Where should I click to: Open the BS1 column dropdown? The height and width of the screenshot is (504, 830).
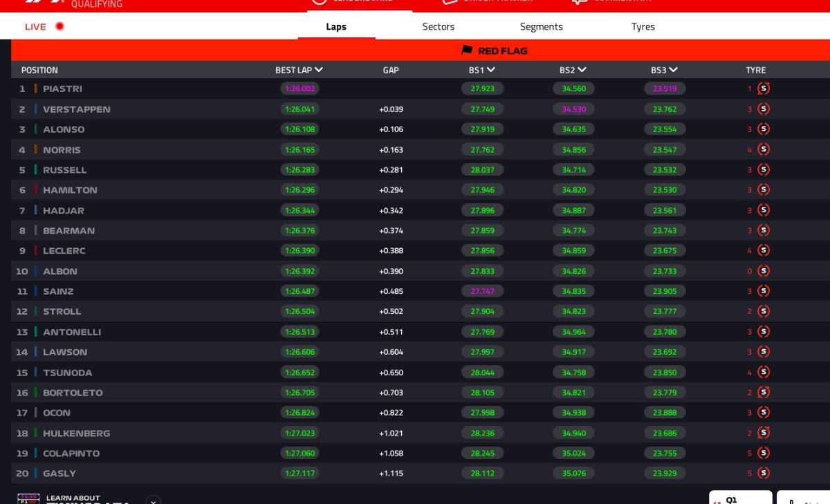490,70
